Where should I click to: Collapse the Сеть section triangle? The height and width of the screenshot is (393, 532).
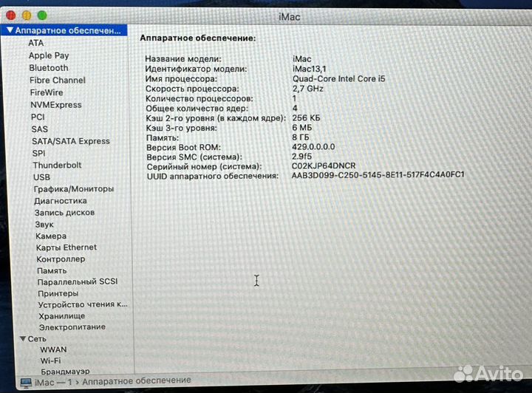click(23, 339)
